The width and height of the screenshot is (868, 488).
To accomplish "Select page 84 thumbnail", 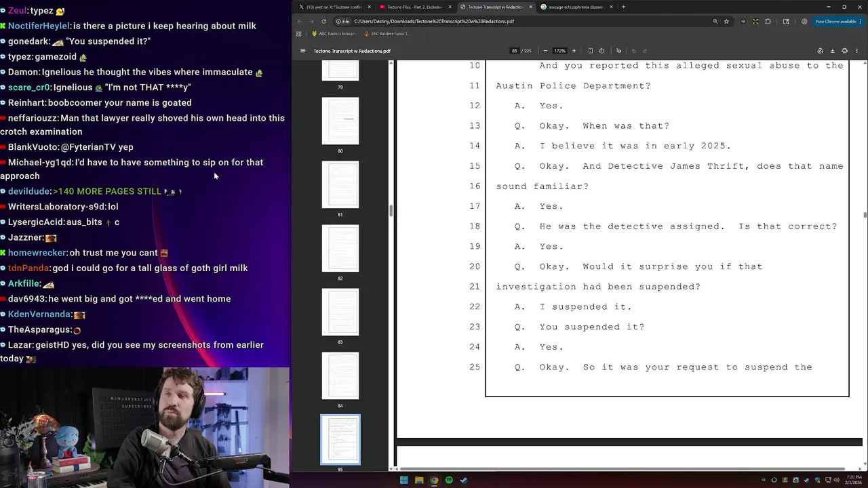I will coord(340,375).
